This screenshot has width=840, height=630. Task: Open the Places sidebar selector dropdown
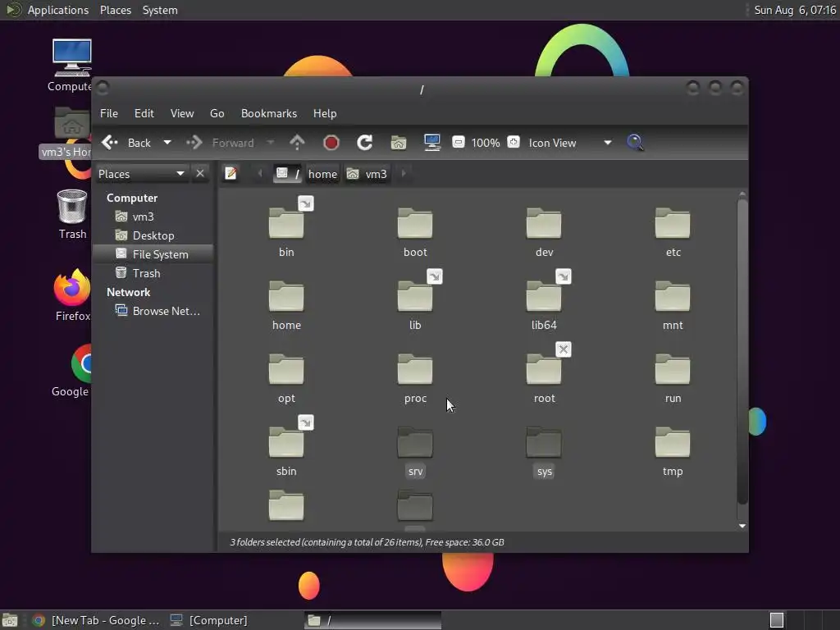coord(141,174)
